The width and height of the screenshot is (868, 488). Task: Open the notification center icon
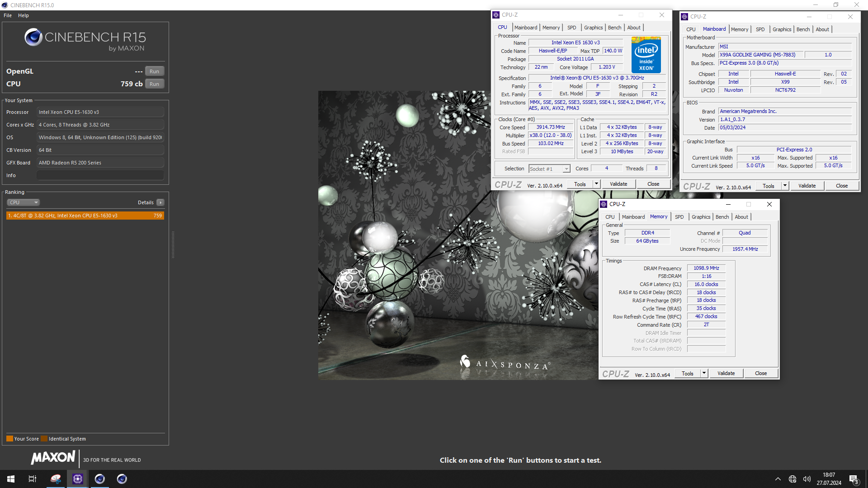coord(854,479)
